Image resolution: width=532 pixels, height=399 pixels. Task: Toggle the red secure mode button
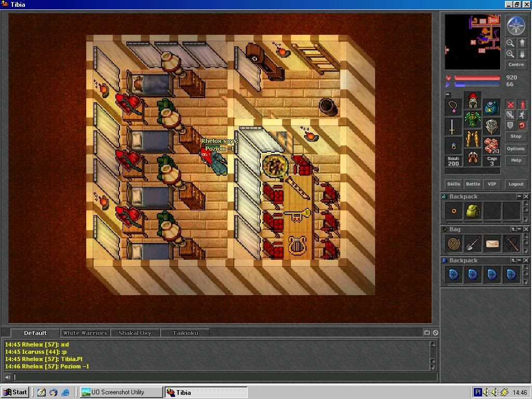pyautogui.click(x=522, y=125)
